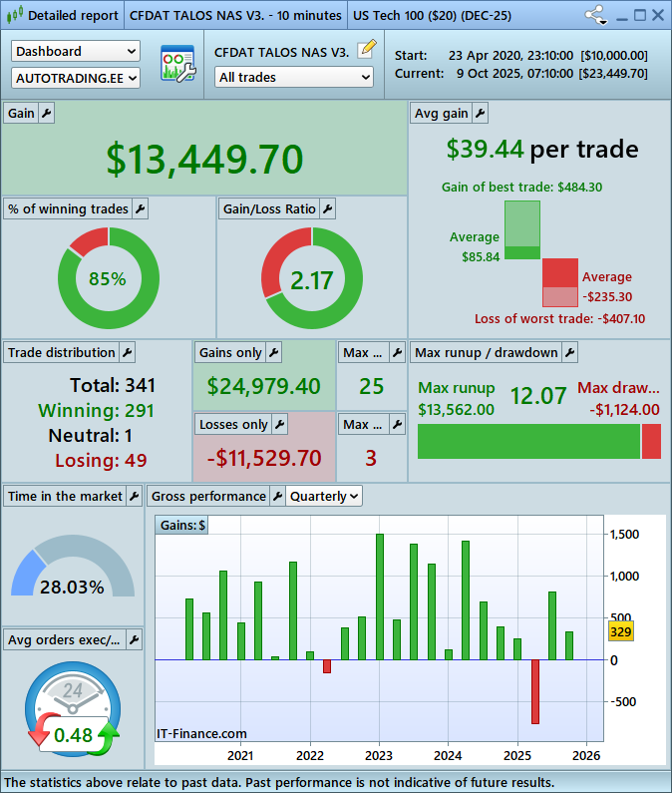Click the wrench icon next to Gain
Screen dimensions: 672x793
[46, 114]
